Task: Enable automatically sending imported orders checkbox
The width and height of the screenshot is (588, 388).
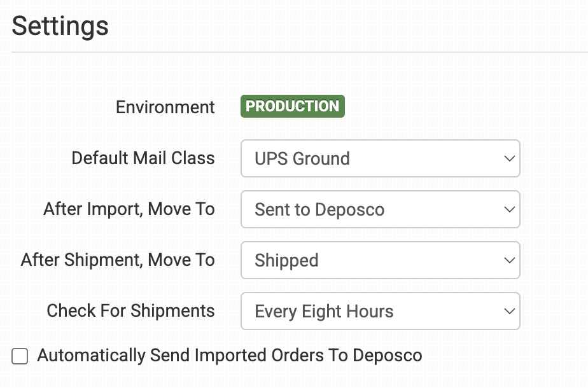Action: (20, 356)
